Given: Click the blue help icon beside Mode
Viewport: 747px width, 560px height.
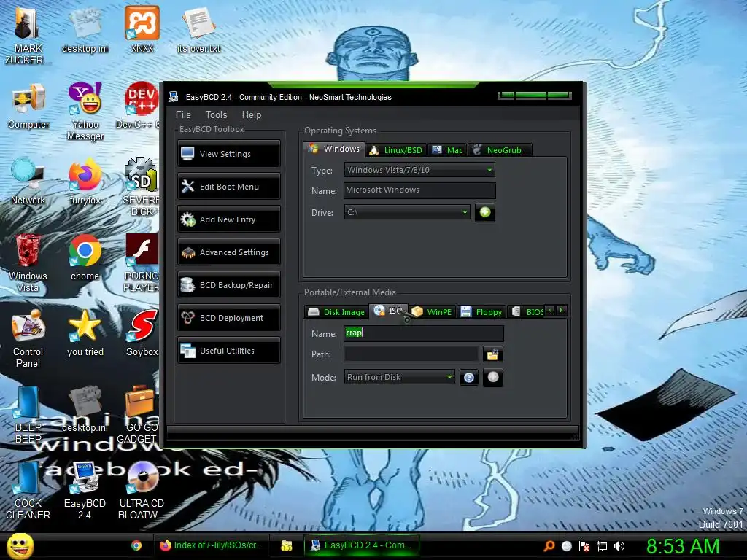Looking at the screenshot, I should (469, 378).
